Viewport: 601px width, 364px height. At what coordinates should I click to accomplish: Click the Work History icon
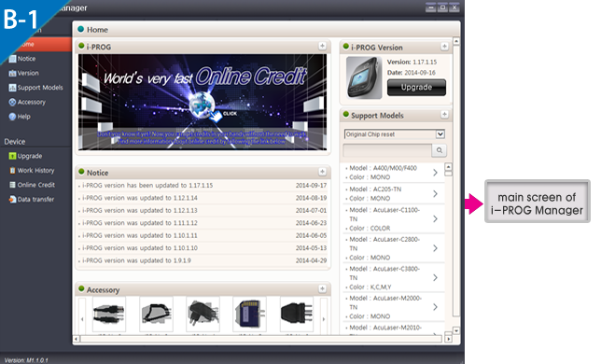click(x=12, y=171)
